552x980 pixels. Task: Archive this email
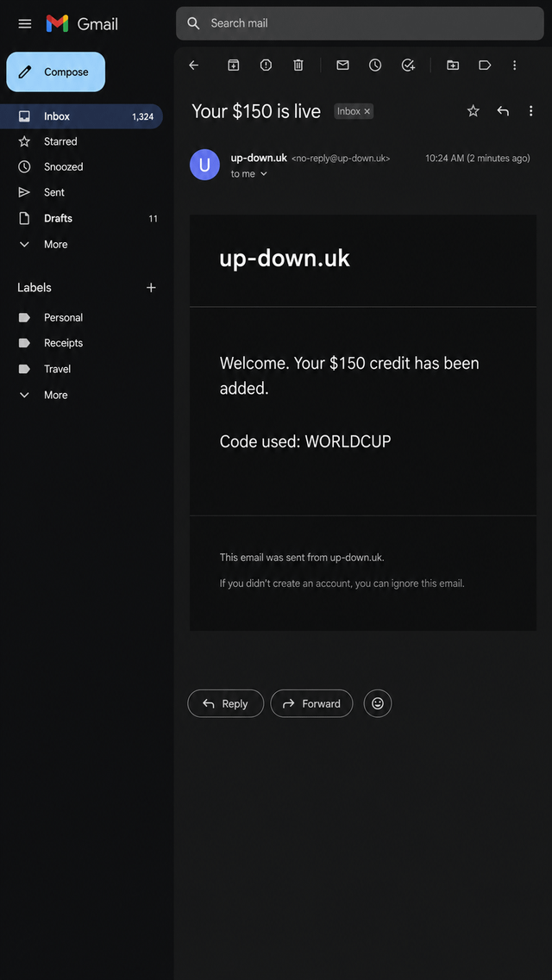[233, 65]
